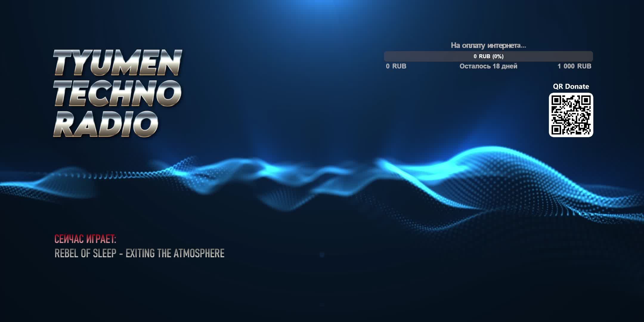Click the 'На оплату интернета...' donation title
This screenshot has width=644, height=322.
tap(488, 46)
